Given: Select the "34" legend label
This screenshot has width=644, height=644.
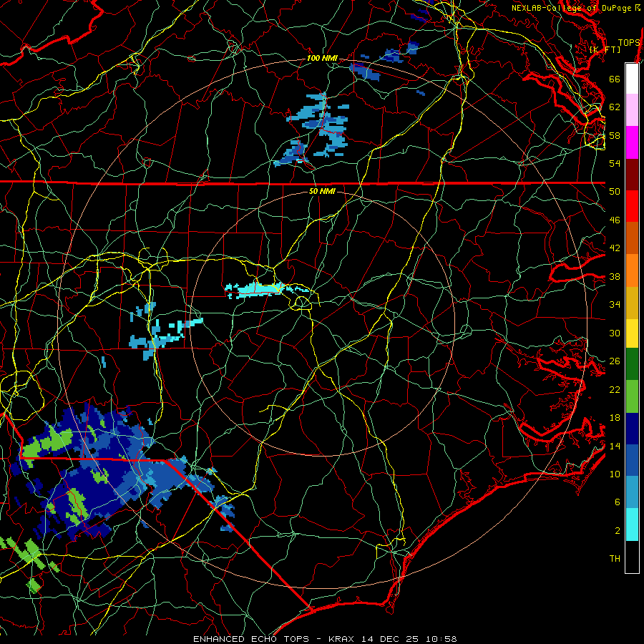Looking at the screenshot, I should coord(615,305).
